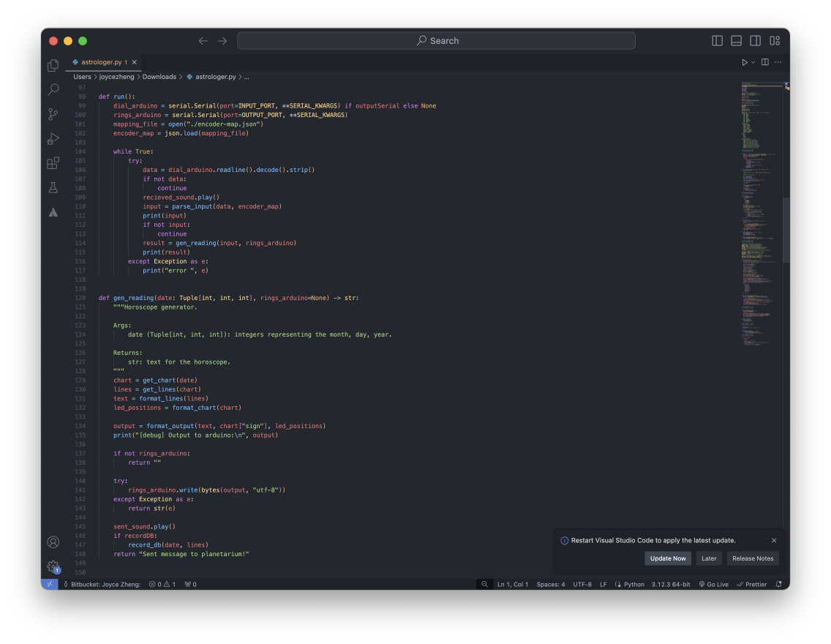Screen dimensions: 831x644
Task: Toggle the secondary side bar layout button
Action: coord(756,41)
